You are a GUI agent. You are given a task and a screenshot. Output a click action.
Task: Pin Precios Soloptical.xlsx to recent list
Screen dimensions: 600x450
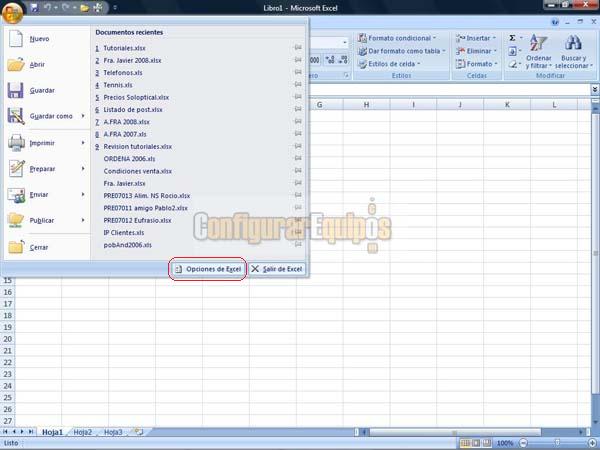[x=298, y=96]
